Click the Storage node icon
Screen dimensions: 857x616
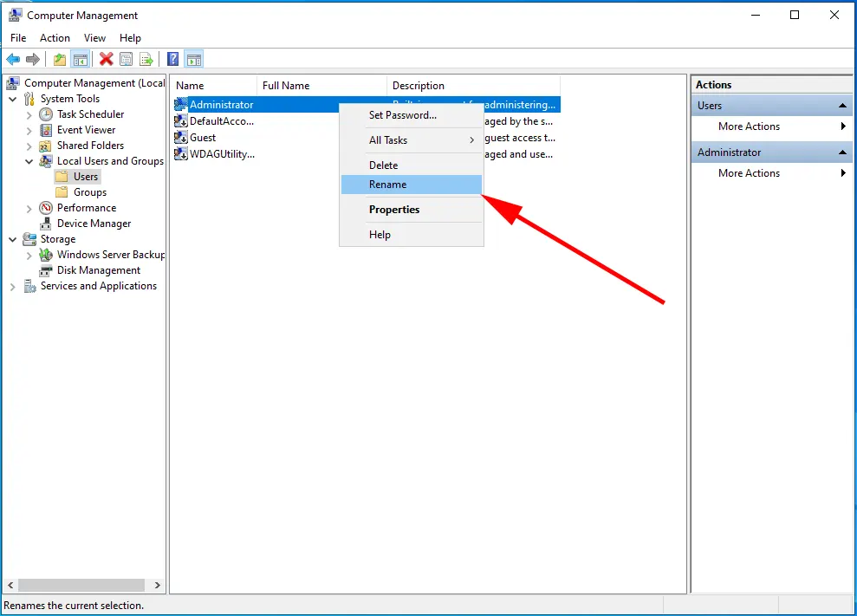point(29,239)
